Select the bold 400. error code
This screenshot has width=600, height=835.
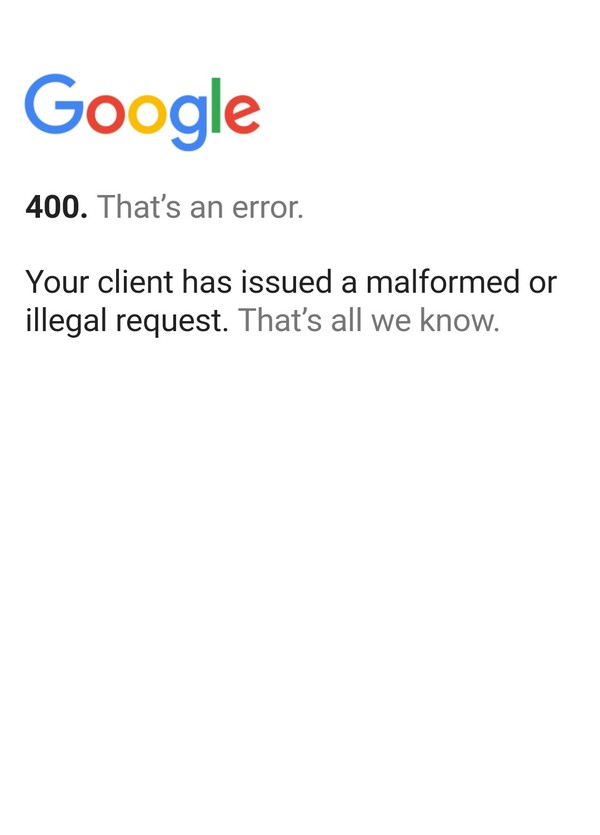coord(56,207)
